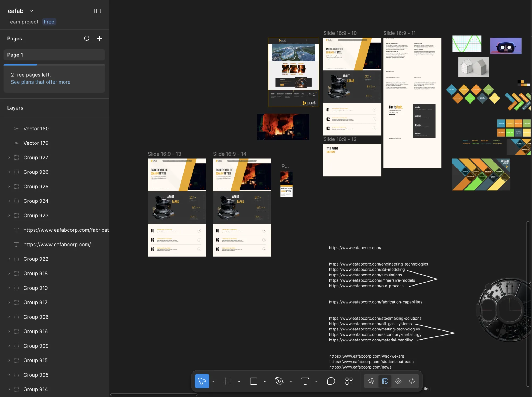Viewport: 532px width, 397px height.
Task: Click the canvas horizontal scrollbar
Action: [154, 395]
